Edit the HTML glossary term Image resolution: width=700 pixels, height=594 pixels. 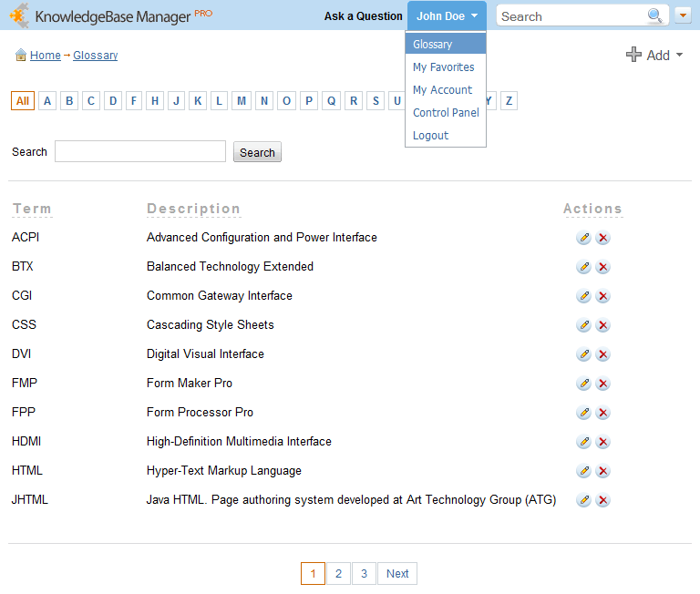point(583,471)
